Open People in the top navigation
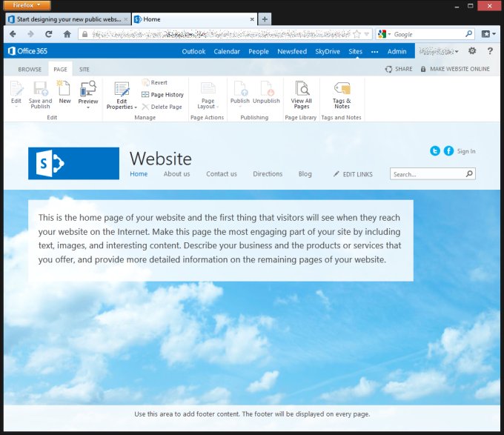The width and height of the screenshot is (504, 435). pyautogui.click(x=259, y=51)
